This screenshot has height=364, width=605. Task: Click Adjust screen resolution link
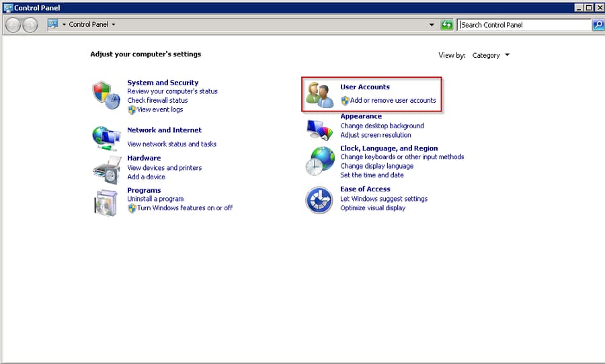click(376, 135)
